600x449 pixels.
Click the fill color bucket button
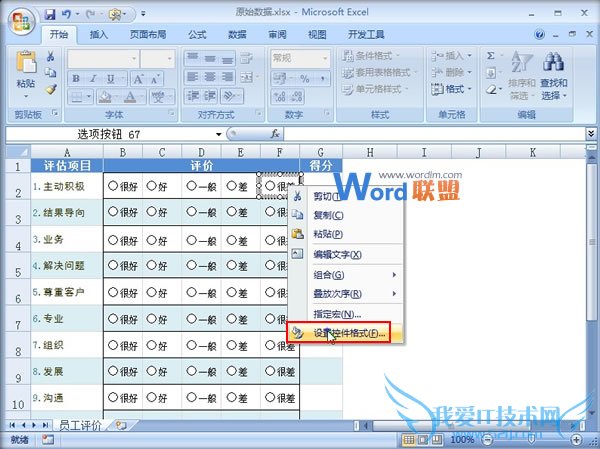coord(104,97)
